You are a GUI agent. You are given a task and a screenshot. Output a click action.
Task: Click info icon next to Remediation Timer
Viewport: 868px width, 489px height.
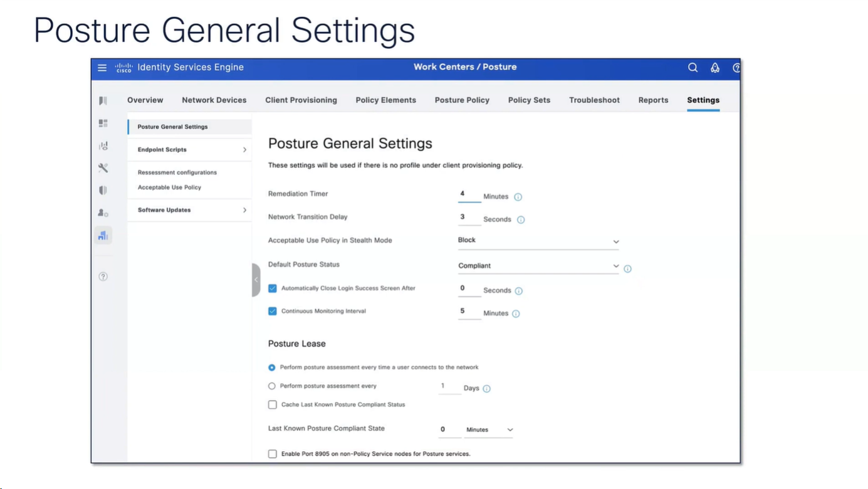pos(518,197)
